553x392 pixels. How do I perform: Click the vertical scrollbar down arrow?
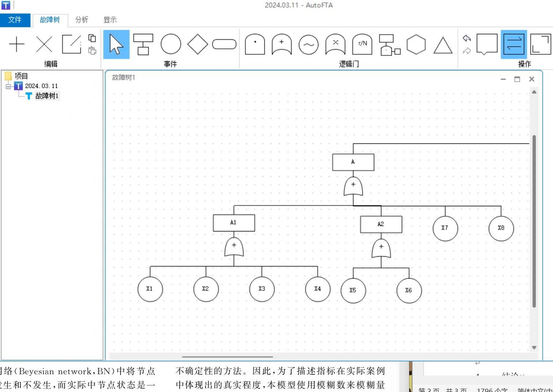click(x=534, y=348)
